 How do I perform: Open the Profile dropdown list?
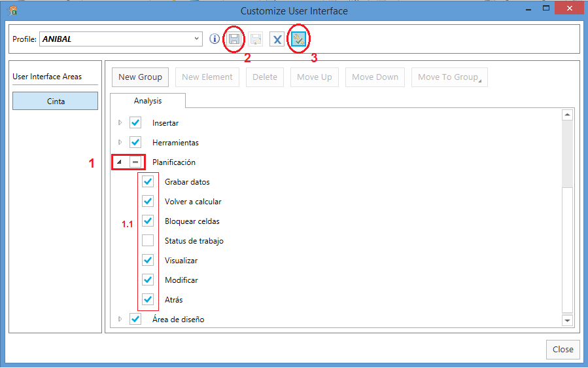197,39
